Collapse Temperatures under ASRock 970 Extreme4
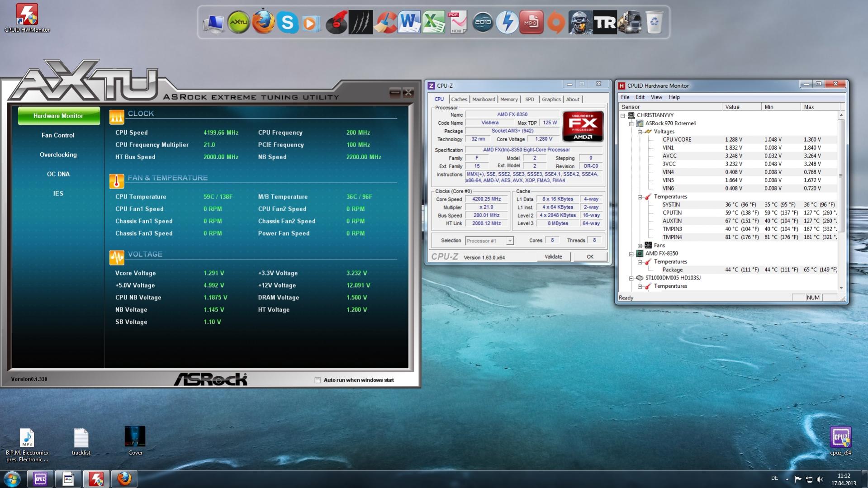The width and height of the screenshot is (868, 488). click(x=640, y=197)
